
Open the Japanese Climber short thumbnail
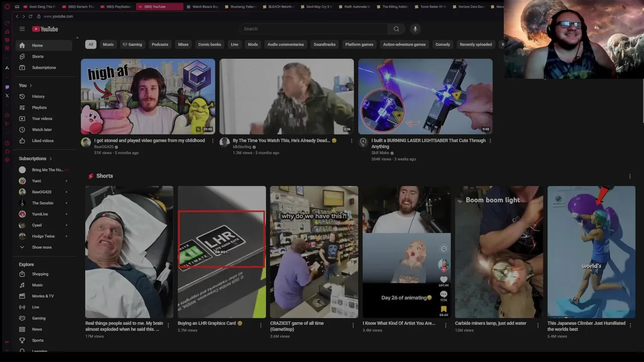point(591,252)
